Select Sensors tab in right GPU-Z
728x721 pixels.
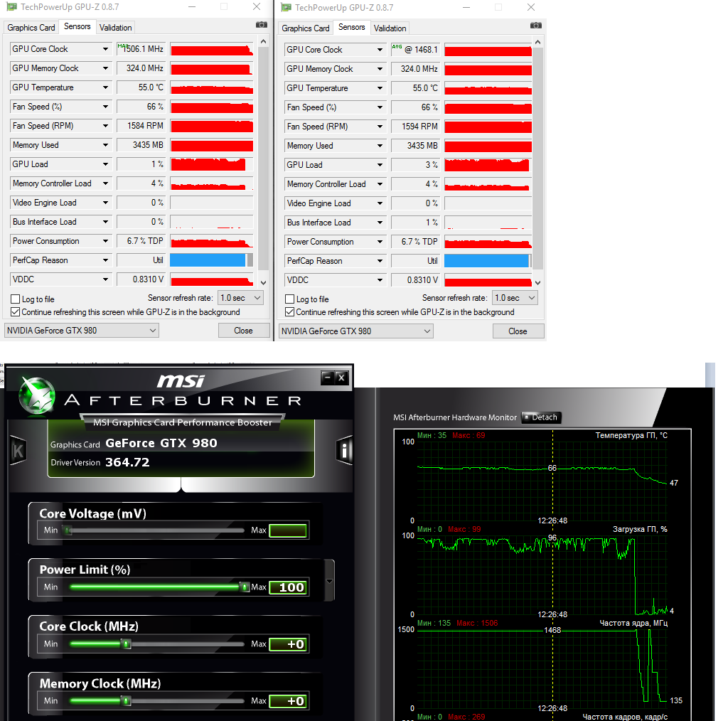tap(351, 27)
